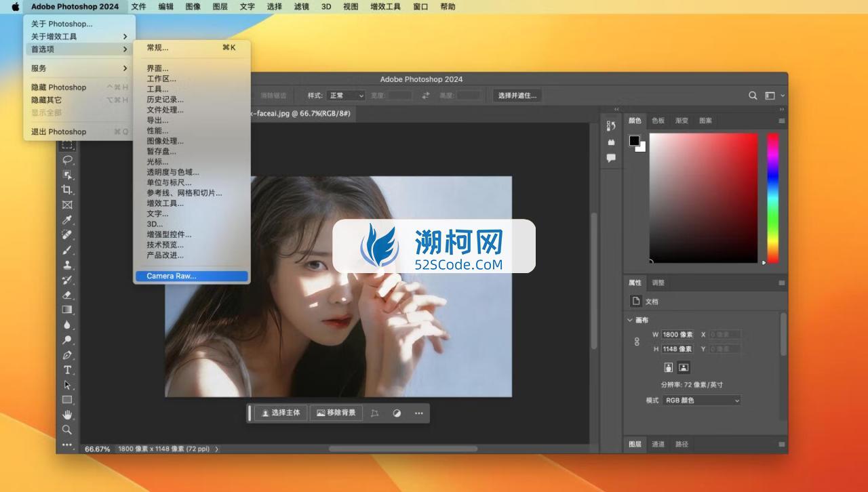Viewport: 868px width, 492px height.
Task: Open the Properties panel flyout menu
Action: pyautogui.click(x=782, y=283)
